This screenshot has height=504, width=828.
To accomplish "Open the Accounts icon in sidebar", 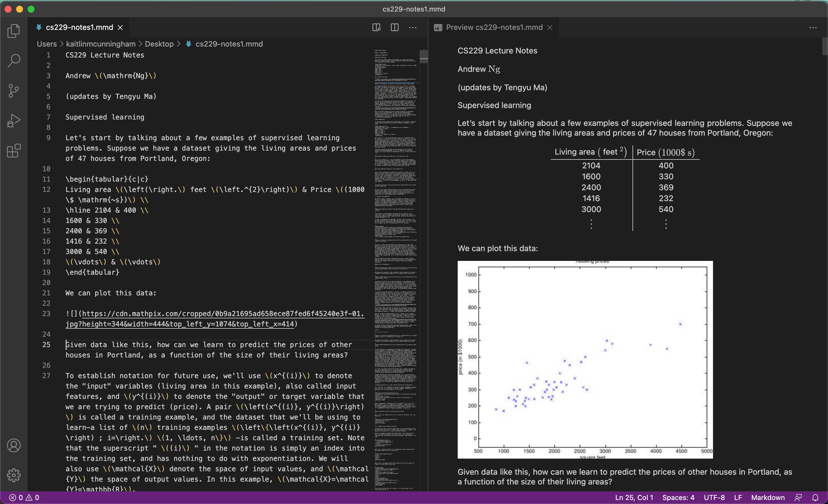I will (x=14, y=445).
